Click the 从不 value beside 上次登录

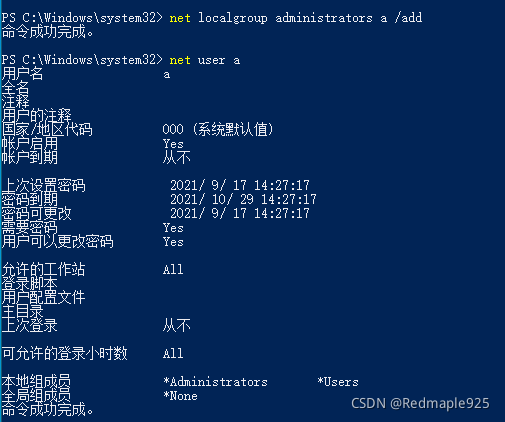coord(176,325)
